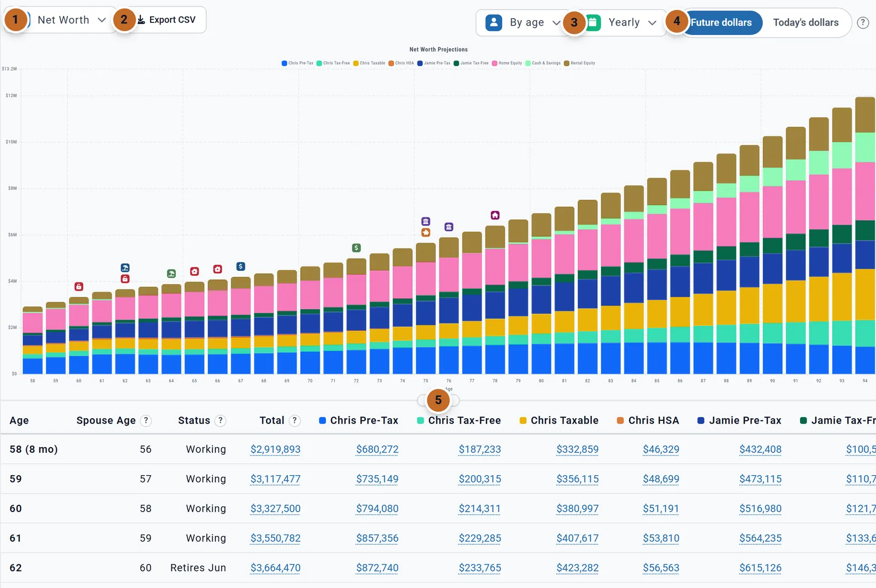Click the Spouse Age help question mark

click(x=146, y=420)
